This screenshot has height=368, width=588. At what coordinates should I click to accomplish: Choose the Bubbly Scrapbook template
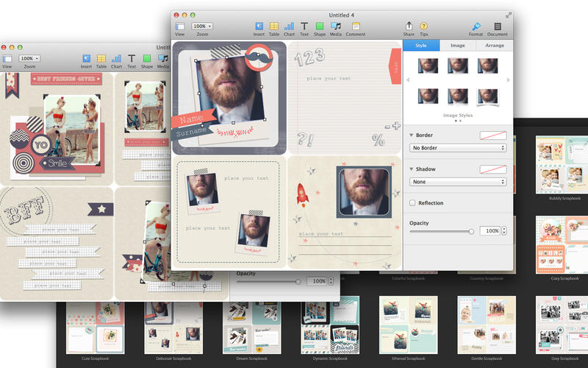562,165
